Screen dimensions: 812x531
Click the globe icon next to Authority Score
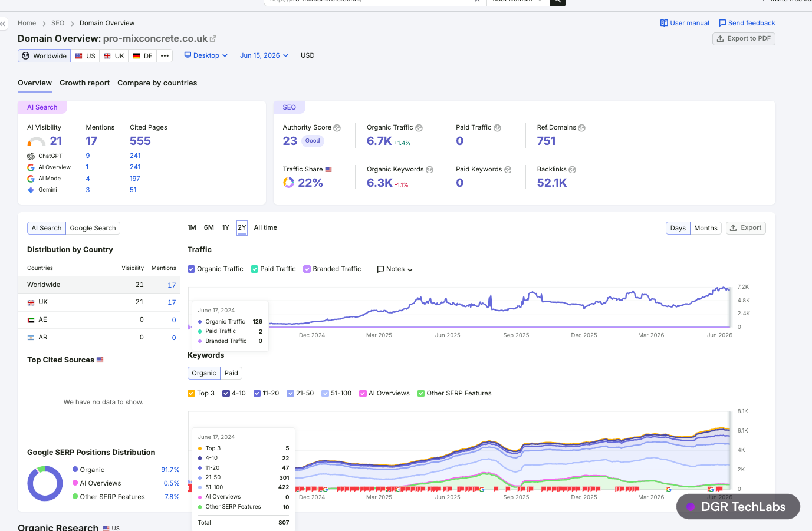(x=337, y=128)
